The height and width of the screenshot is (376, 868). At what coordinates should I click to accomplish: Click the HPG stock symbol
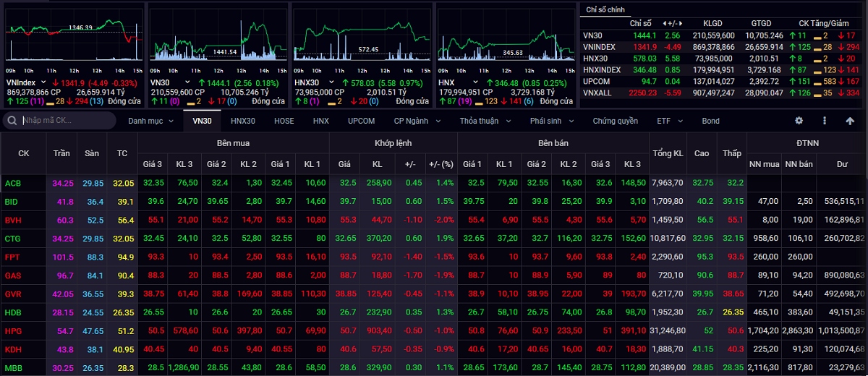pyautogui.click(x=13, y=330)
